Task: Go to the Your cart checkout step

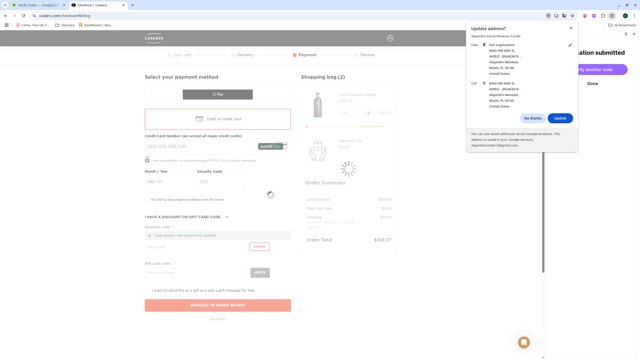Action: 179,55
